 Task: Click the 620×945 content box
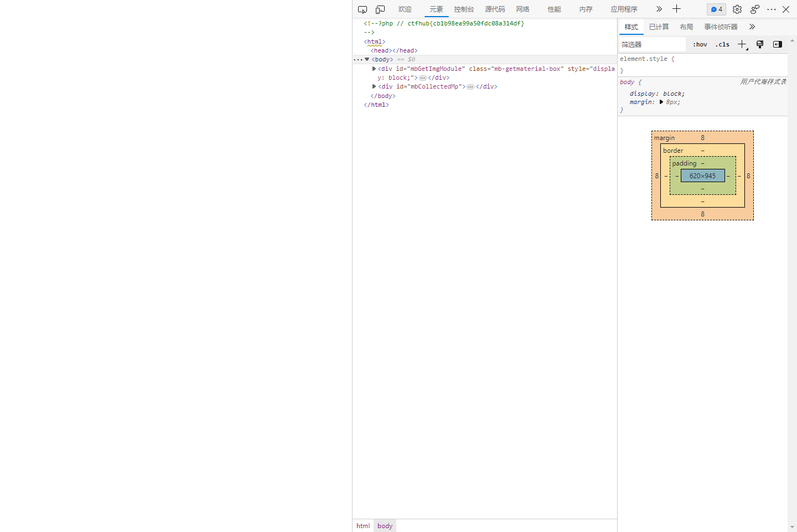[x=702, y=176]
